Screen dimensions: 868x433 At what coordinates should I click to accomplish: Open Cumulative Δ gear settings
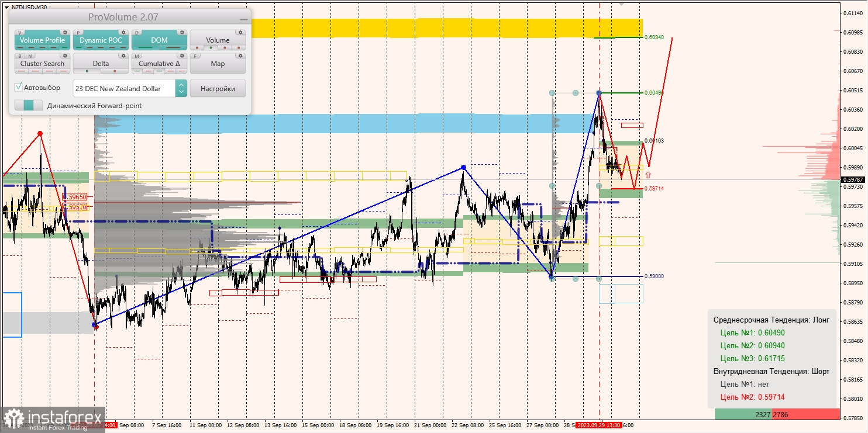pos(182,56)
